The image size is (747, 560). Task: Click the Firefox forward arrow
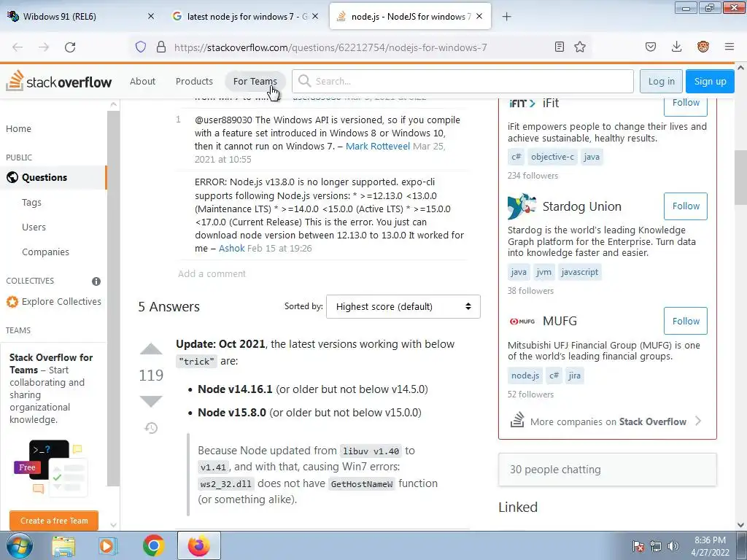tap(44, 47)
